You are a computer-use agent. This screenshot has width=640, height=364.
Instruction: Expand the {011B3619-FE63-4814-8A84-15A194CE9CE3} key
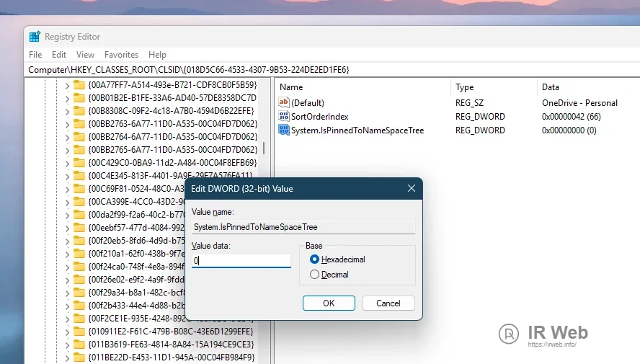(67, 344)
